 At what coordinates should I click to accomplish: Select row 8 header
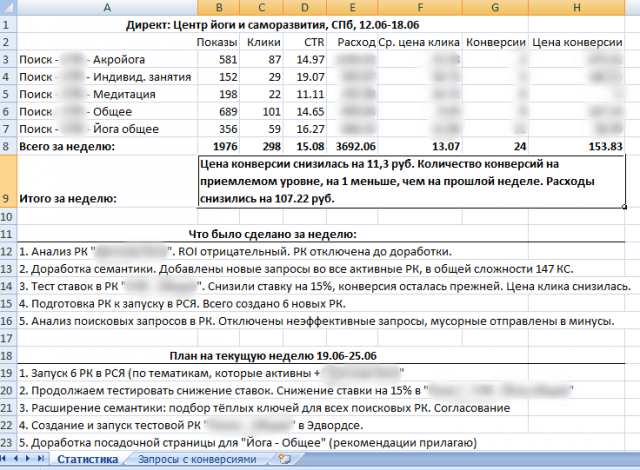coord(8,146)
